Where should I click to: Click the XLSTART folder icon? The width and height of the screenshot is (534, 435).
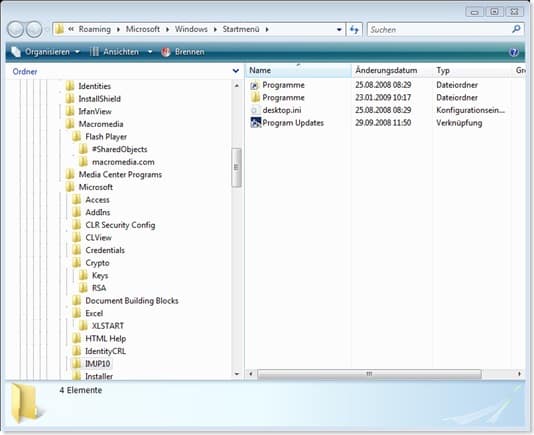click(x=83, y=326)
